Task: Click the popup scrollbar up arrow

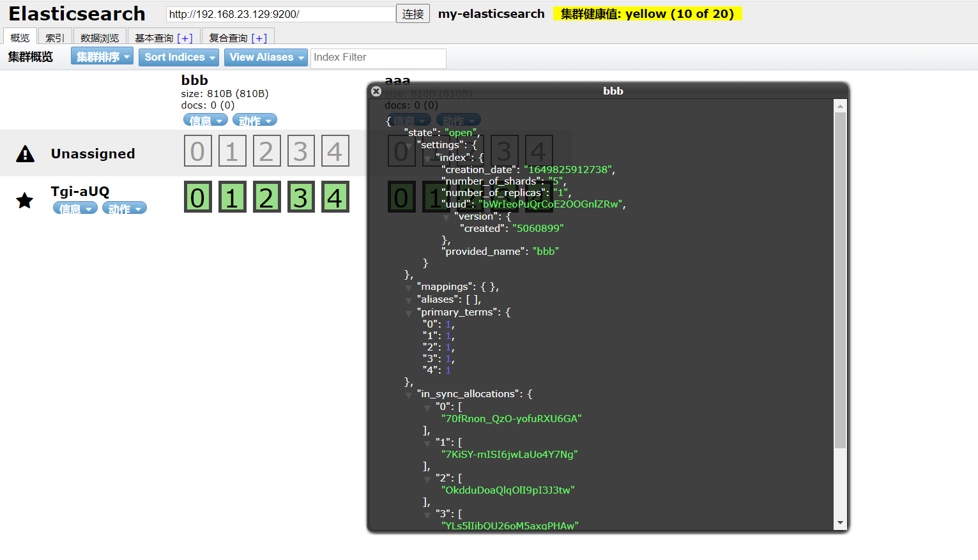Action: click(x=840, y=106)
